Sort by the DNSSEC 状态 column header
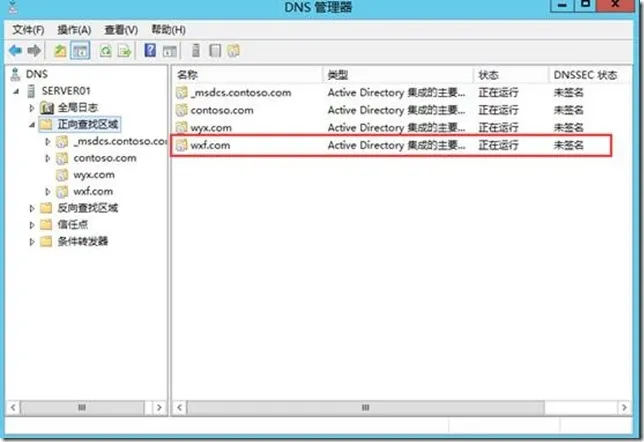This screenshot has width=644, height=442. coord(590,75)
